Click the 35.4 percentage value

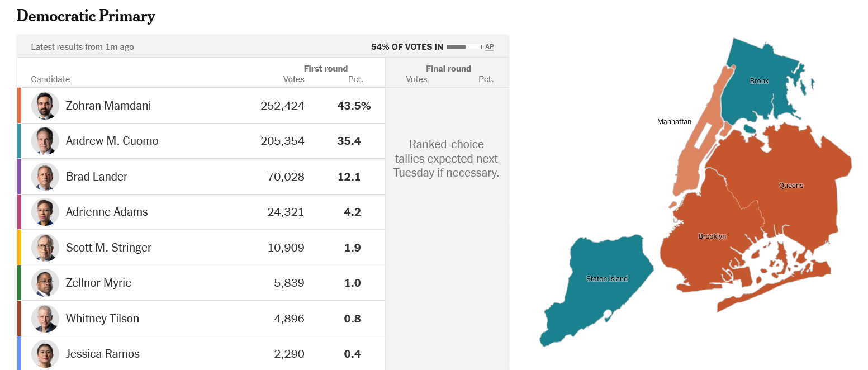coord(349,141)
